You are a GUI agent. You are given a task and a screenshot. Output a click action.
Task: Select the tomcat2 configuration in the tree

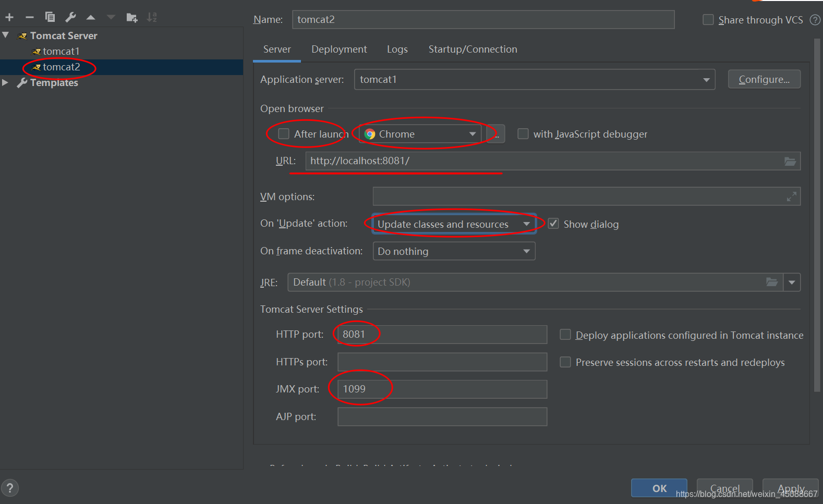[61, 67]
